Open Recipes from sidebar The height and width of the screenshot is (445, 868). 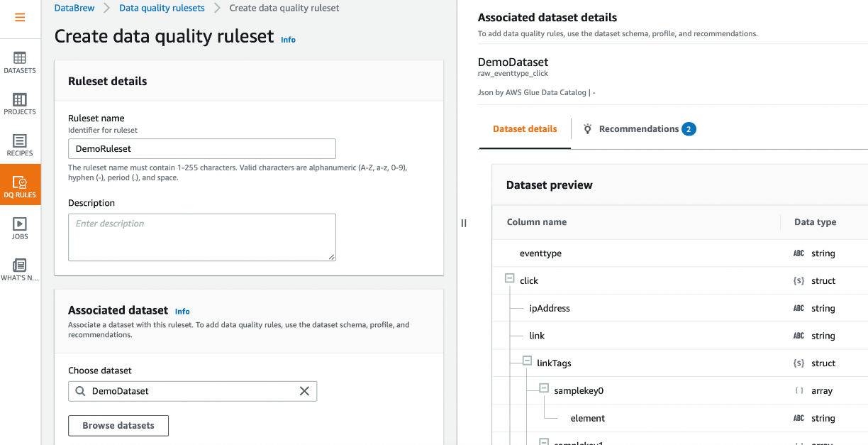20,145
